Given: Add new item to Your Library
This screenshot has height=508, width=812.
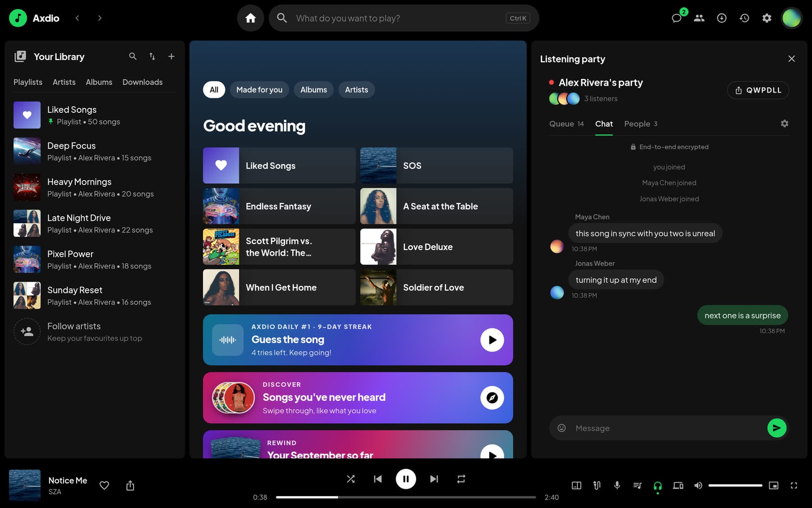Looking at the screenshot, I should [171, 56].
